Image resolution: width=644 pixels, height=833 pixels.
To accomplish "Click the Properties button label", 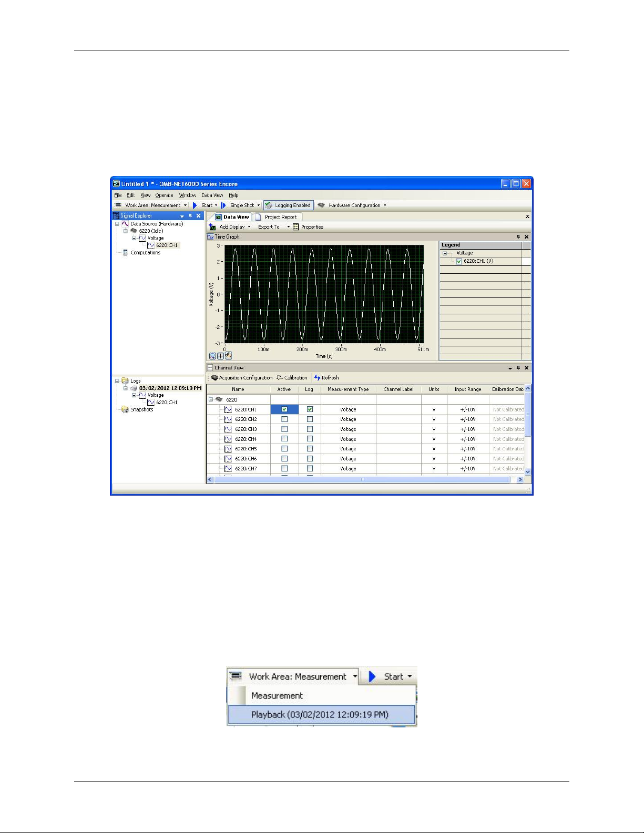I will (x=312, y=227).
